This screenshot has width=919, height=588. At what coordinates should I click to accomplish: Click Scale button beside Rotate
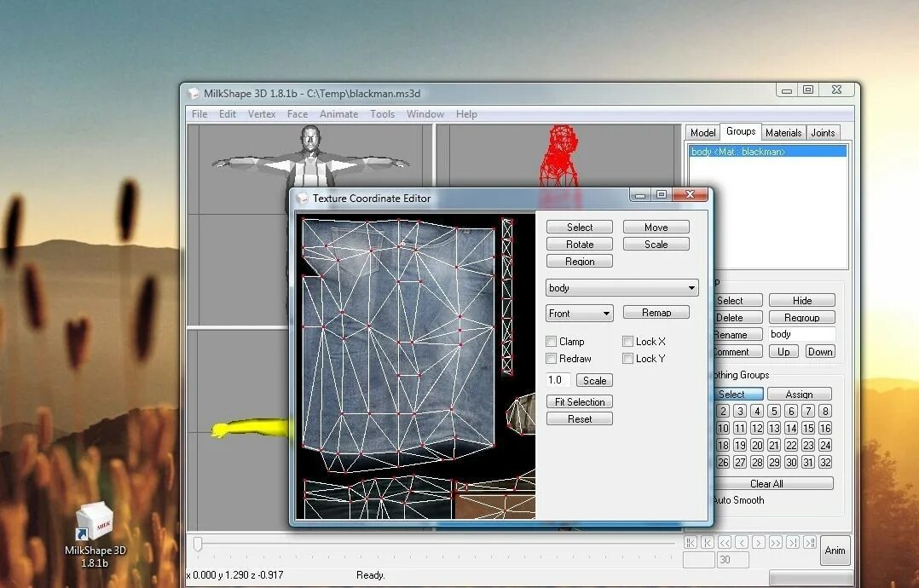coord(656,245)
